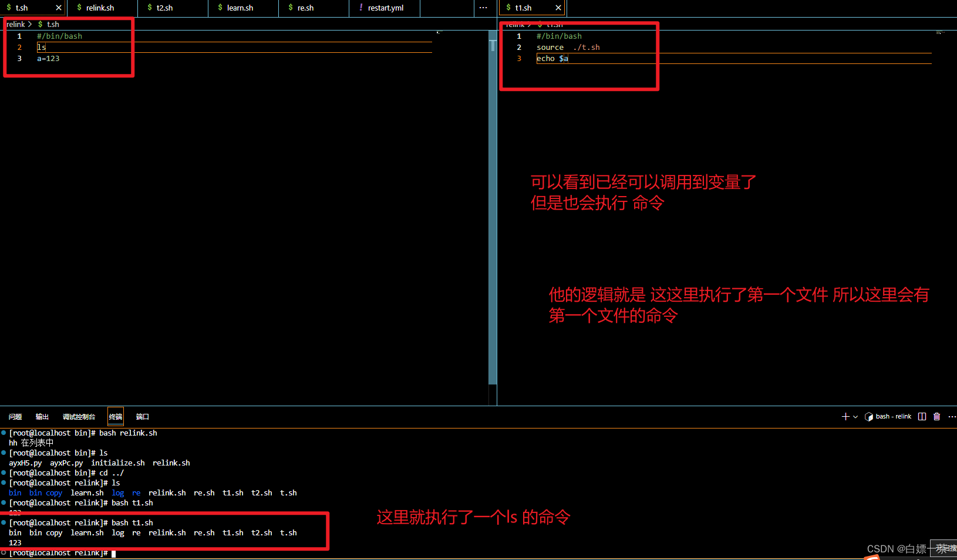Open terminal panel more actions ellipsis
This screenshot has width=957, height=560.
[952, 417]
